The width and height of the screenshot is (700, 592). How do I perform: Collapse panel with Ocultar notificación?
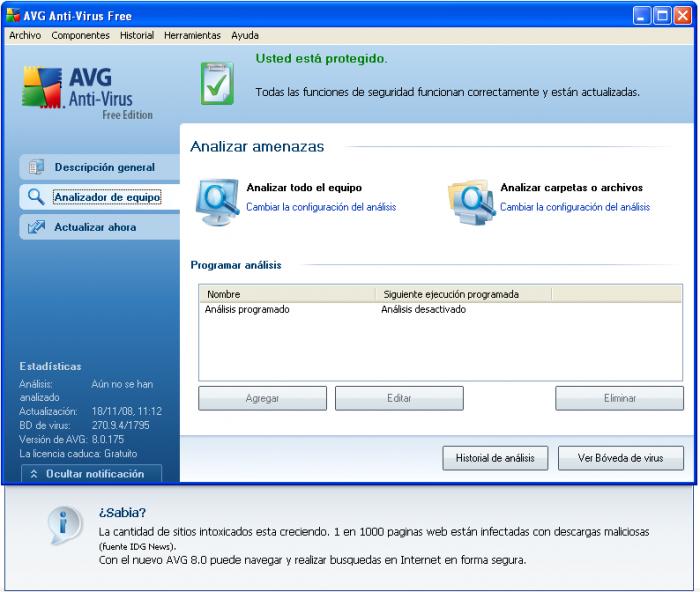click(x=92, y=474)
